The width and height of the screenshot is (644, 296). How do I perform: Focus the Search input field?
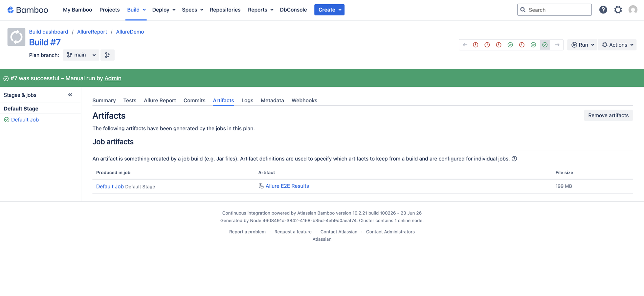pos(554,10)
